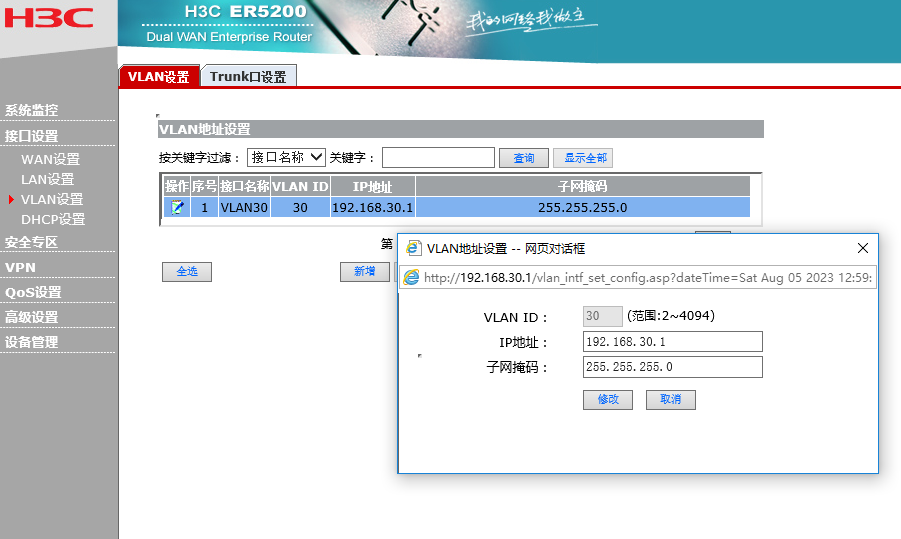Switch to the VLAN设置 tab

click(x=159, y=76)
